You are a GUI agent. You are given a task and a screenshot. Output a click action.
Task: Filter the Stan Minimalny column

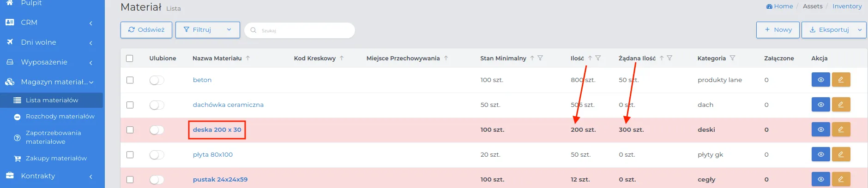(x=540, y=58)
